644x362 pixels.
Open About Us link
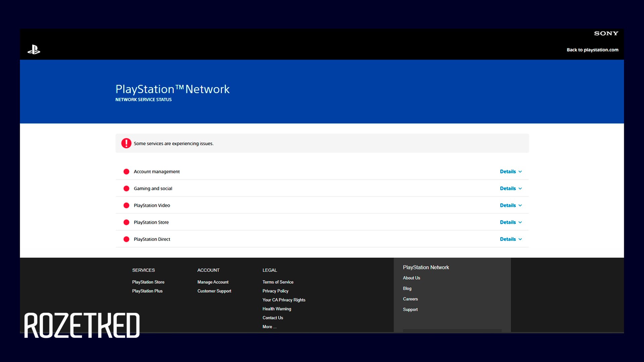coord(411,278)
